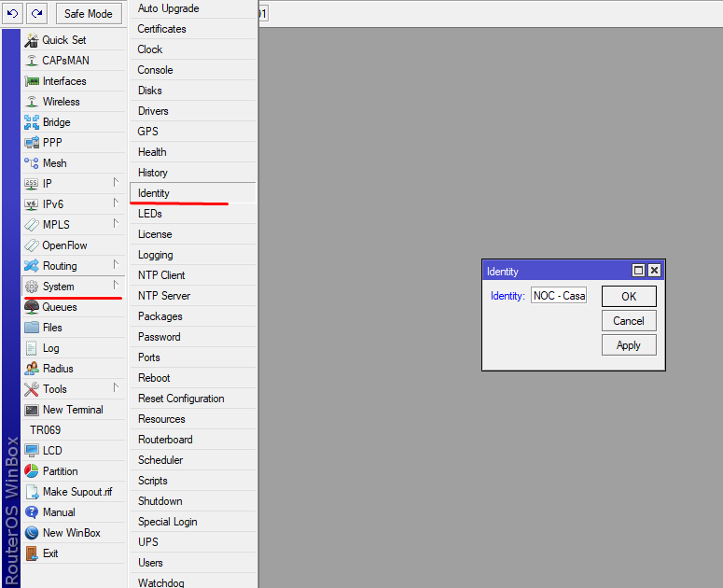Open Health submenu entry
This screenshot has height=588, width=723.
coord(193,152)
